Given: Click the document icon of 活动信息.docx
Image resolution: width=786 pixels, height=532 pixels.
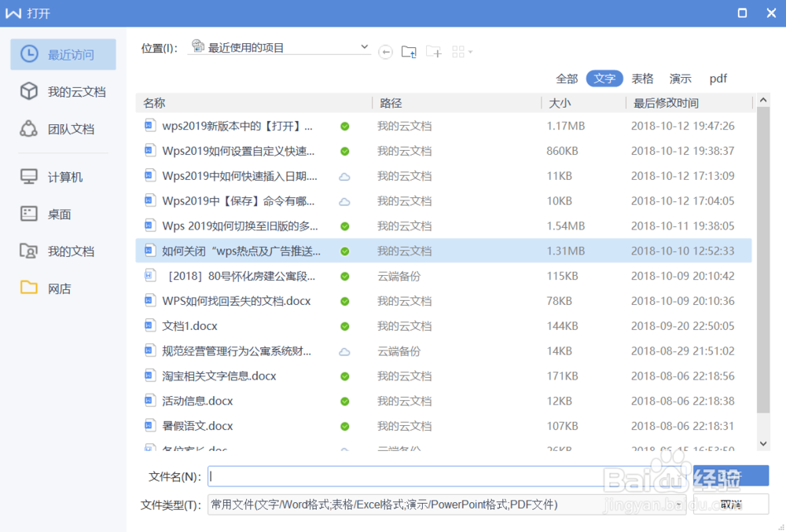Looking at the screenshot, I should (x=149, y=400).
